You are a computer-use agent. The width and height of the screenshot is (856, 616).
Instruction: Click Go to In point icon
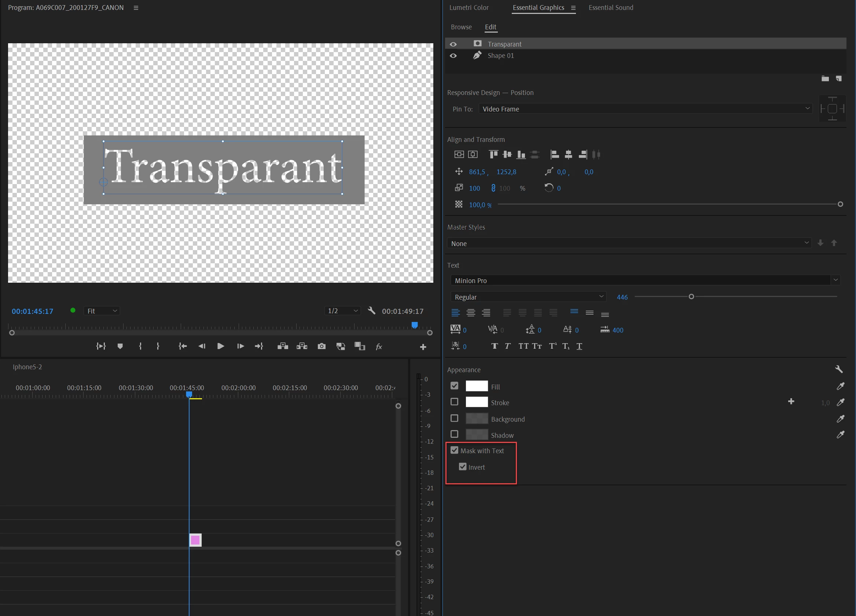(x=183, y=346)
